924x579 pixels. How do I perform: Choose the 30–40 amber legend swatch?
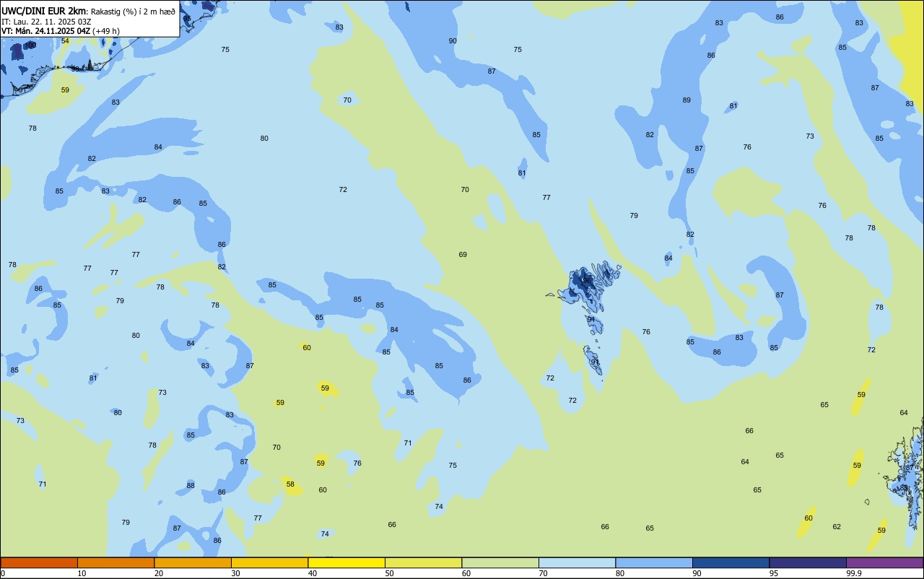point(269,562)
